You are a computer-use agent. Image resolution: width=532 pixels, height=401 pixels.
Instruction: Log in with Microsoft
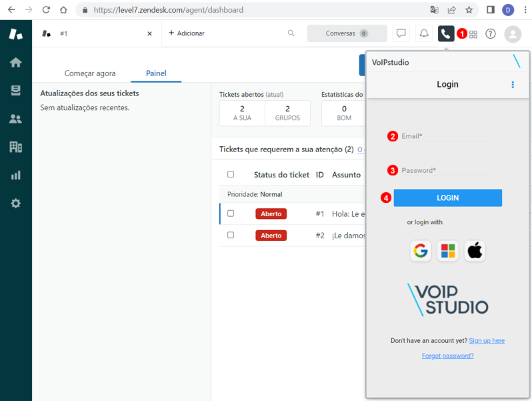(x=448, y=251)
